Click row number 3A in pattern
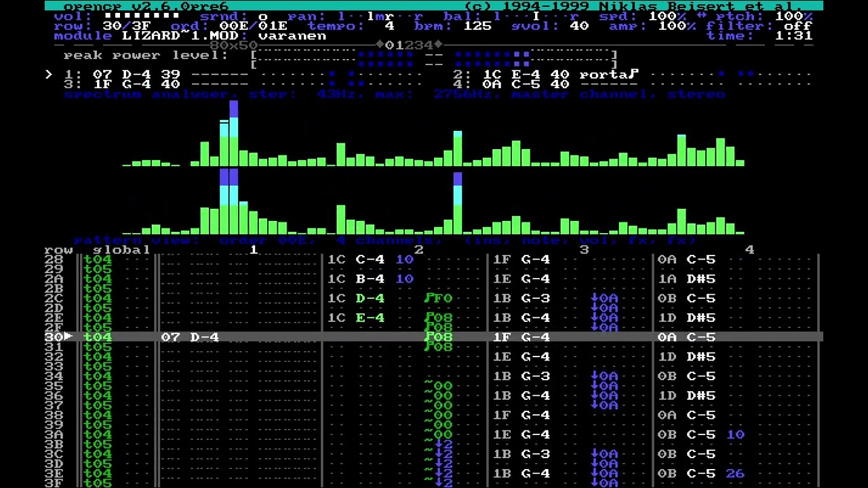868x488 pixels. click(x=54, y=435)
